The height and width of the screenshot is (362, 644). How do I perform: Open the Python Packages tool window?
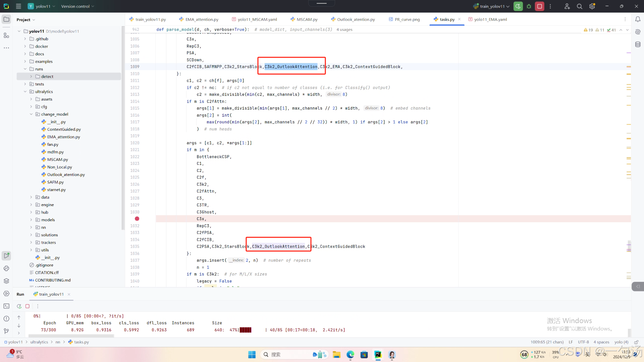coord(6,281)
